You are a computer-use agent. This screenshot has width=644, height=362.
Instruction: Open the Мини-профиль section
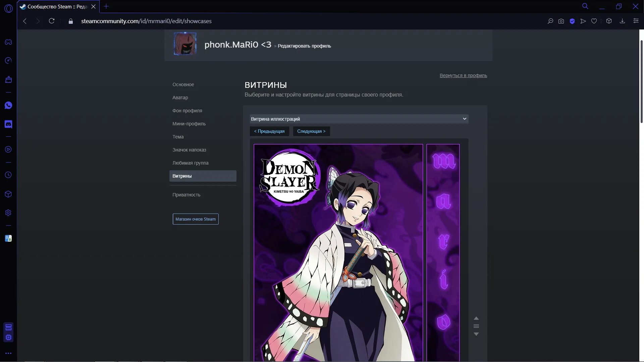click(x=189, y=124)
